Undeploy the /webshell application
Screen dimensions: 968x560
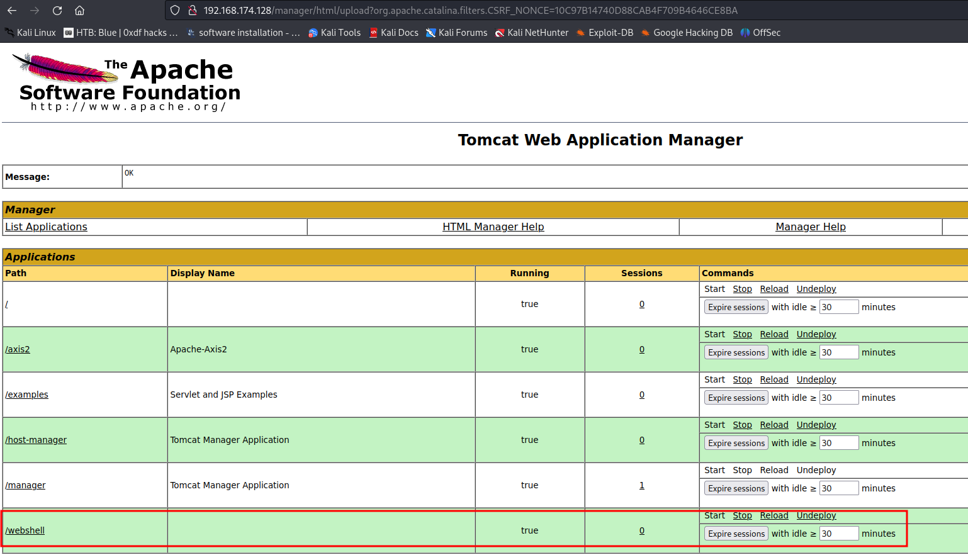click(816, 515)
